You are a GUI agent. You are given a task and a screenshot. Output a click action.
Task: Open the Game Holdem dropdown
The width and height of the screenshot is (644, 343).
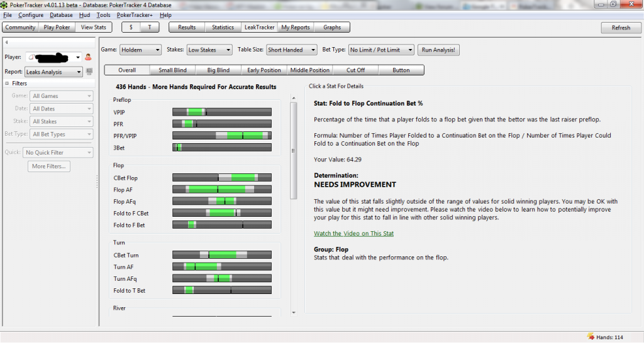(x=140, y=50)
